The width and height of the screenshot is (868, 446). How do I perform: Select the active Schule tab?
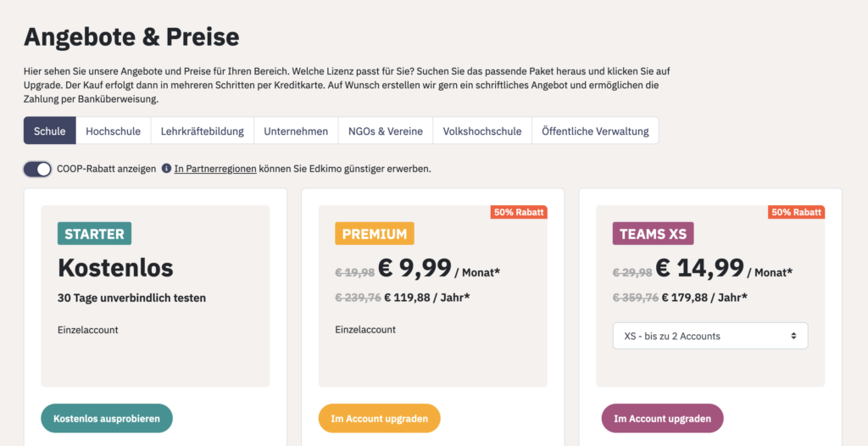point(50,131)
